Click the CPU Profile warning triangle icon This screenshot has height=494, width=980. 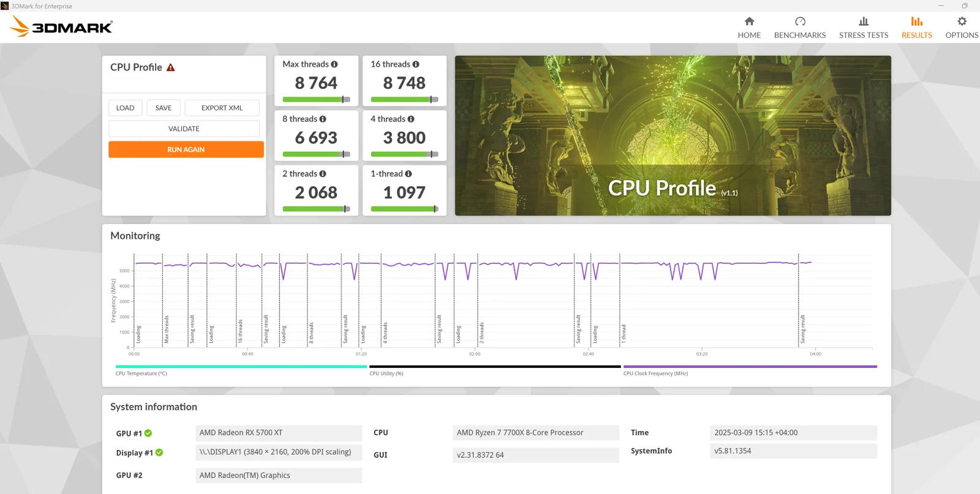pos(171,67)
